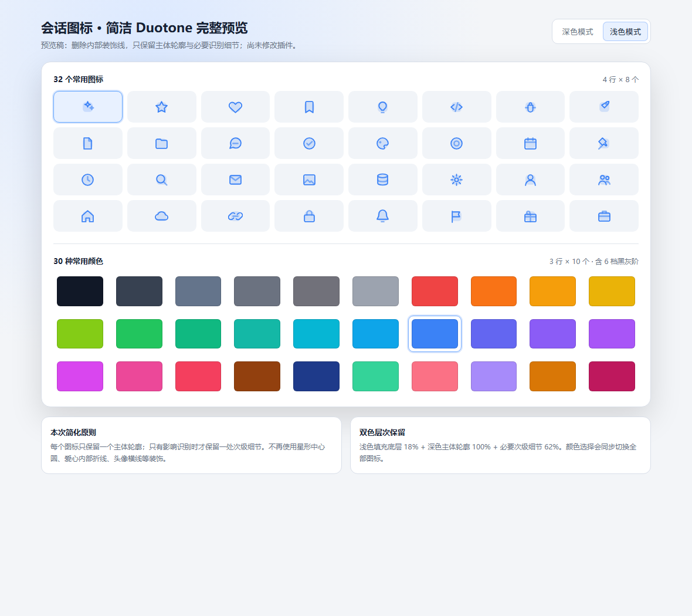Screen dimensions: 692x616
Task: Select the briefcase icon
Action: (603, 216)
